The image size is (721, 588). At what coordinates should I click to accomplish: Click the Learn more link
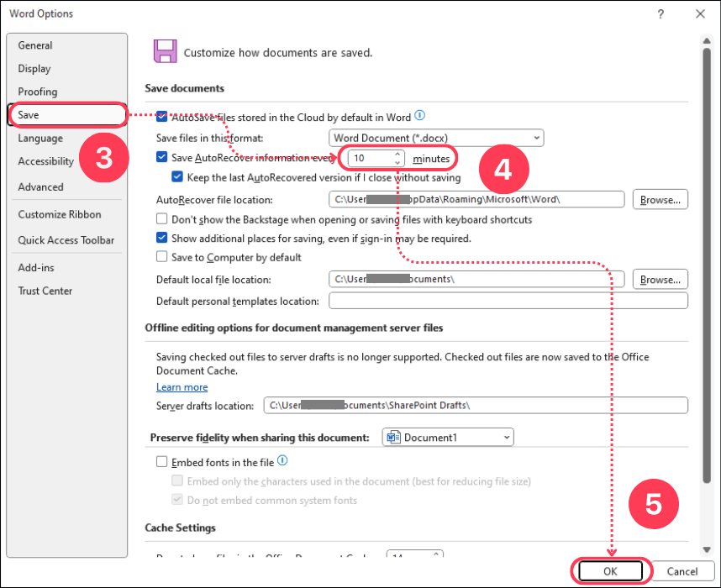[182, 387]
